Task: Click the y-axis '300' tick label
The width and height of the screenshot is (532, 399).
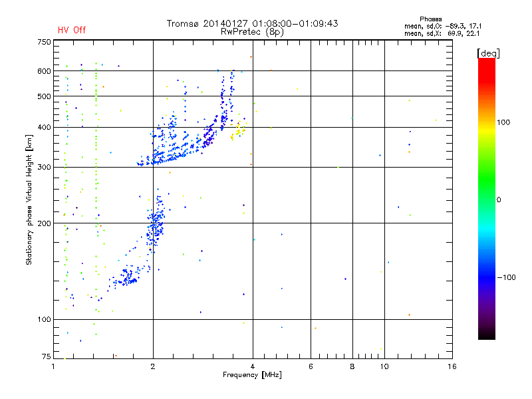Action: 44,168
